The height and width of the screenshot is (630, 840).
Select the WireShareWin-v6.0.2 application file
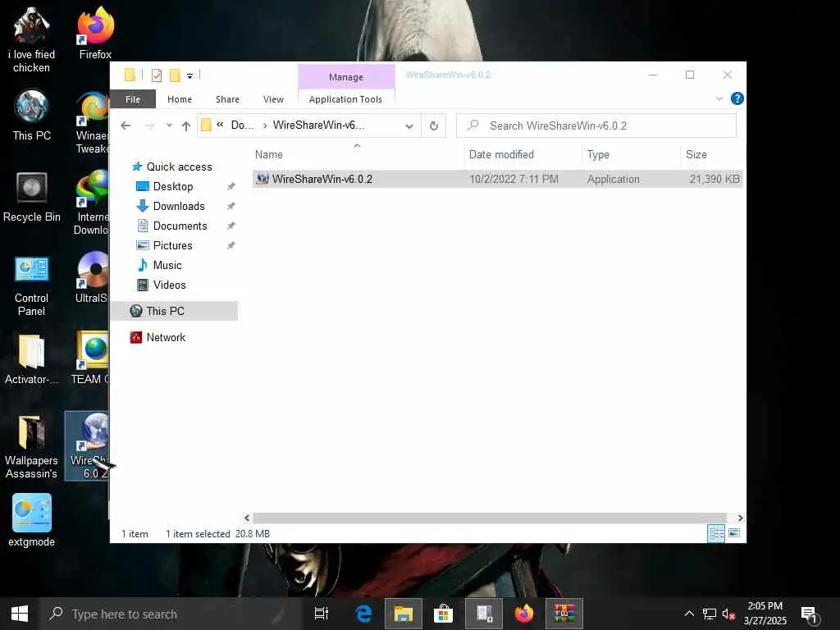(498, 179)
